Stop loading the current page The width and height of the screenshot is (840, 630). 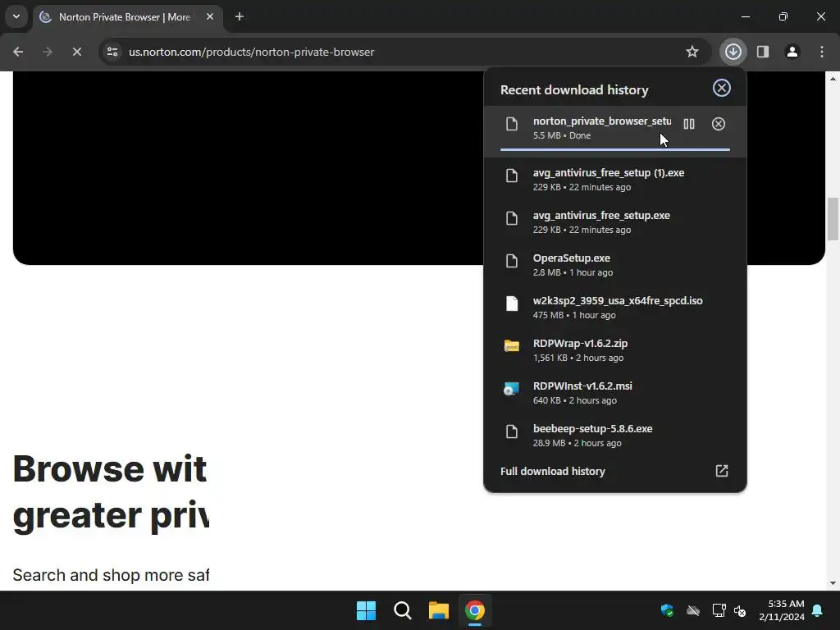(76, 52)
